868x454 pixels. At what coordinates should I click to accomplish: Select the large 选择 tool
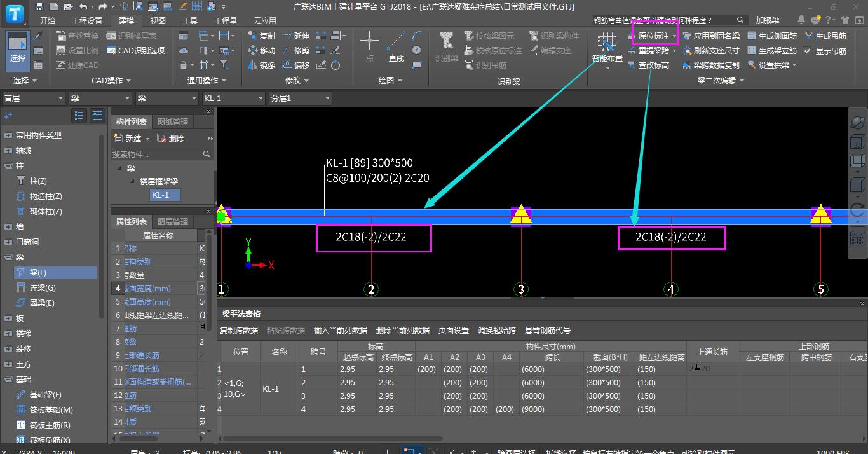(x=18, y=50)
